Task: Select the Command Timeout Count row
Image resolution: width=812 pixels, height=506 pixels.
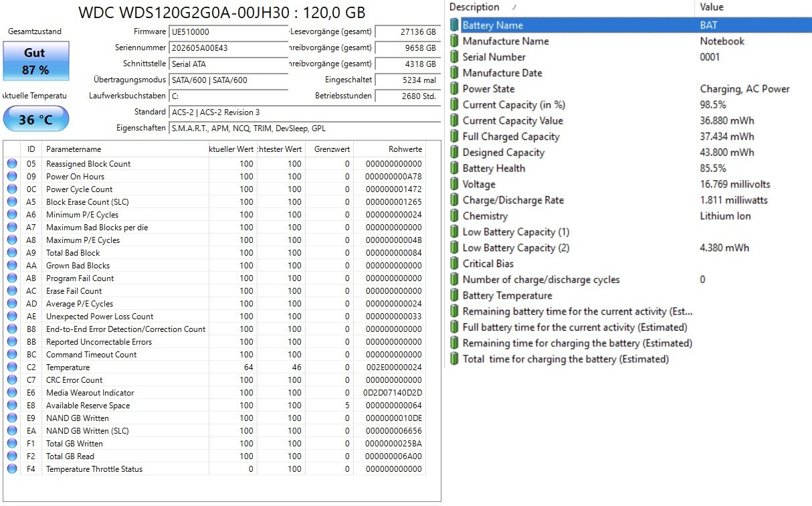Action: point(215,355)
